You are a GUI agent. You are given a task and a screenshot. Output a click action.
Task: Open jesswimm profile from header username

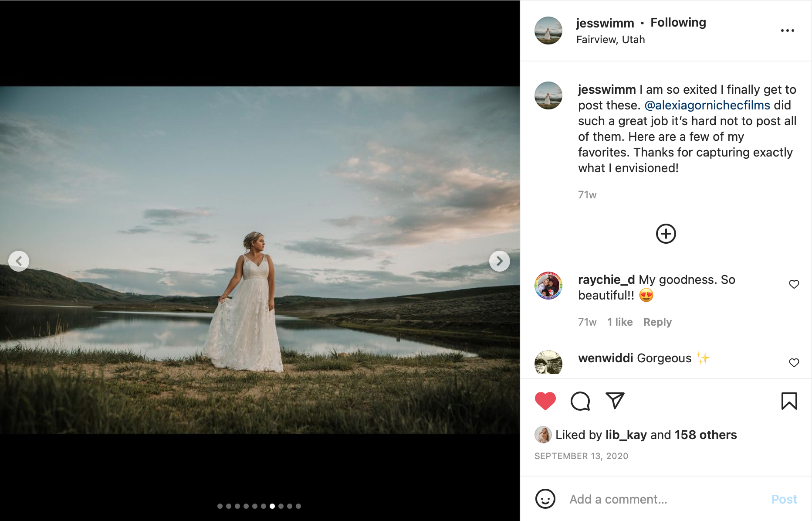coord(605,23)
